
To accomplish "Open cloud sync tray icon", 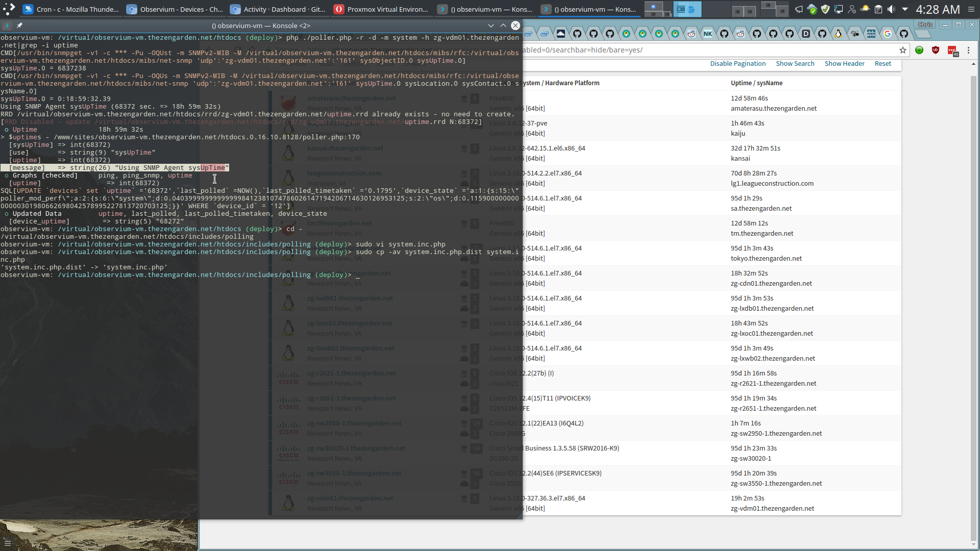I will click(x=812, y=9).
